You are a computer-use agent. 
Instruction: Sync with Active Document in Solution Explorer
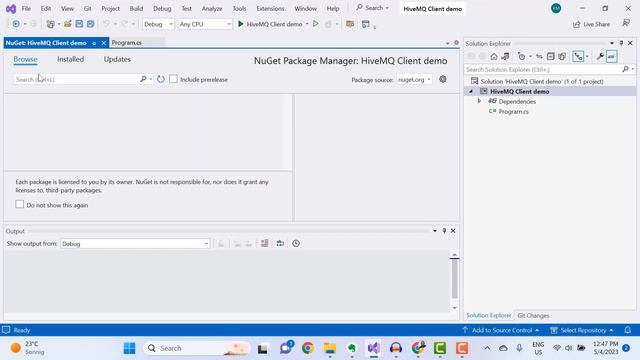539,57
